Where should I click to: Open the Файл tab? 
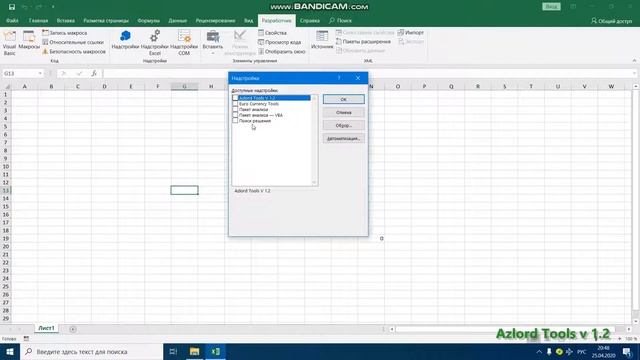(12, 20)
